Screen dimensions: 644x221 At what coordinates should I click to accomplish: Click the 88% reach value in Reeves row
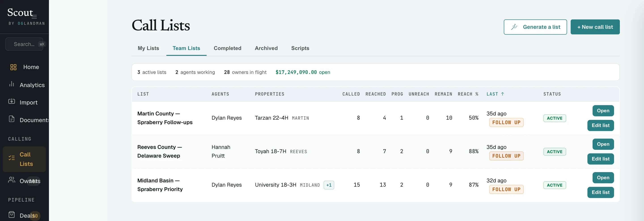click(x=474, y=151)
